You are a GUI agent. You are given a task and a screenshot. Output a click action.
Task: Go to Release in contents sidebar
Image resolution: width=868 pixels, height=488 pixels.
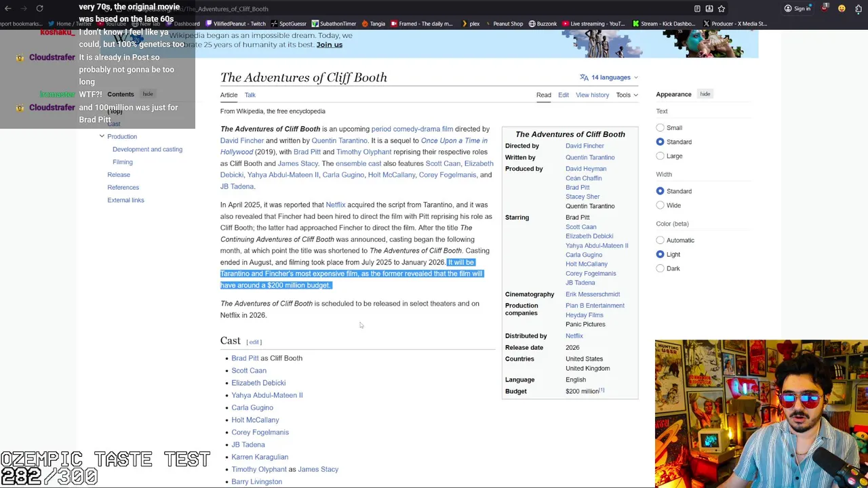119,175
